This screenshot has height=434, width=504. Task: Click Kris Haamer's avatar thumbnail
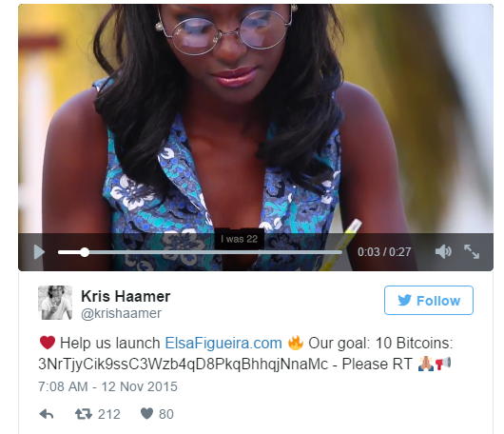click(x=55, y=303)
